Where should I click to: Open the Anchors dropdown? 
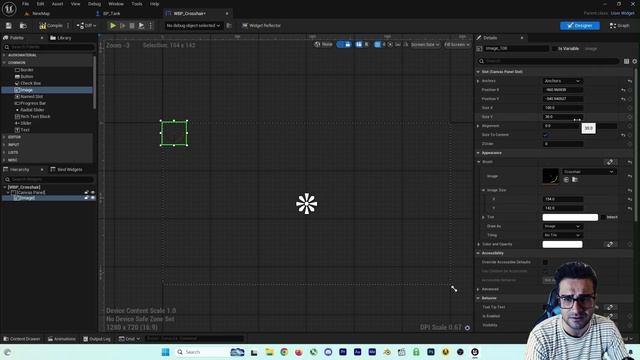point(562,81)
